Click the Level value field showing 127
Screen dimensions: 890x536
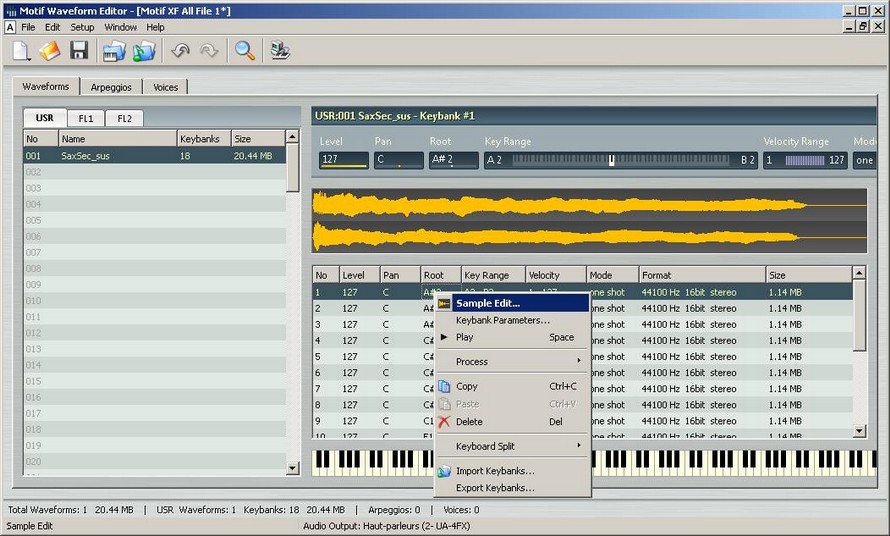(x=343, y=160)
